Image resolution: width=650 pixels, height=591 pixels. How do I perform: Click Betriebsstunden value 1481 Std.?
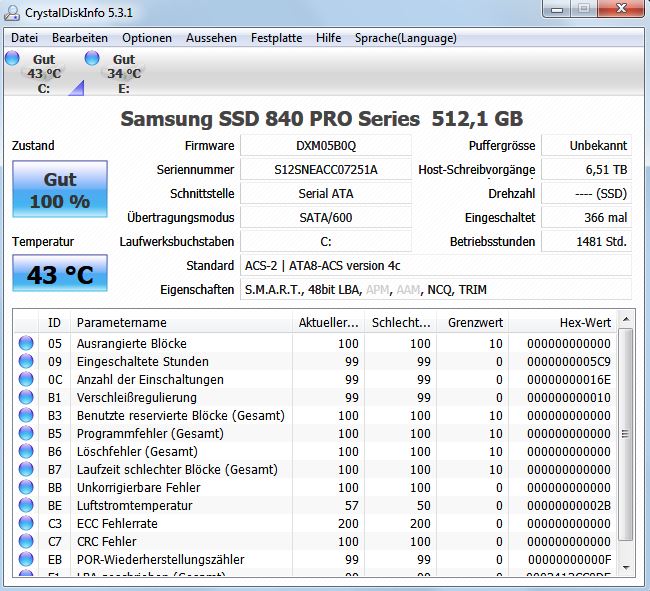click(x=587, y=242)
